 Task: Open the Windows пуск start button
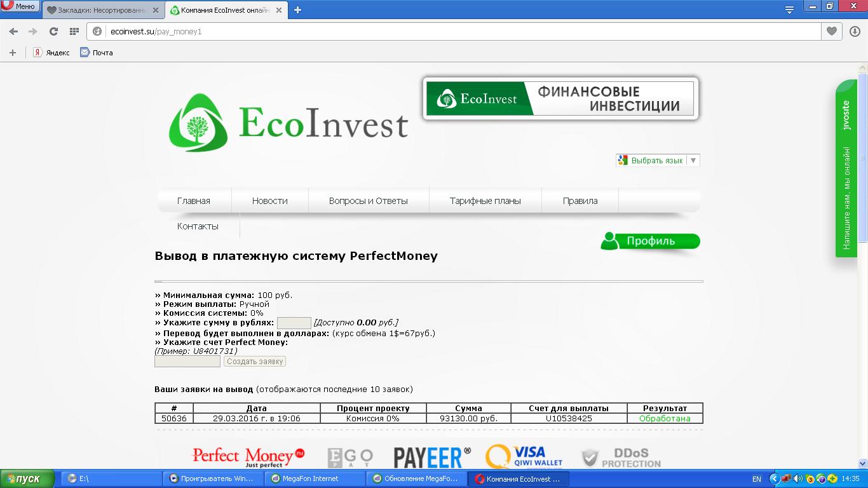pyautogui.click(x=28, y=478)
